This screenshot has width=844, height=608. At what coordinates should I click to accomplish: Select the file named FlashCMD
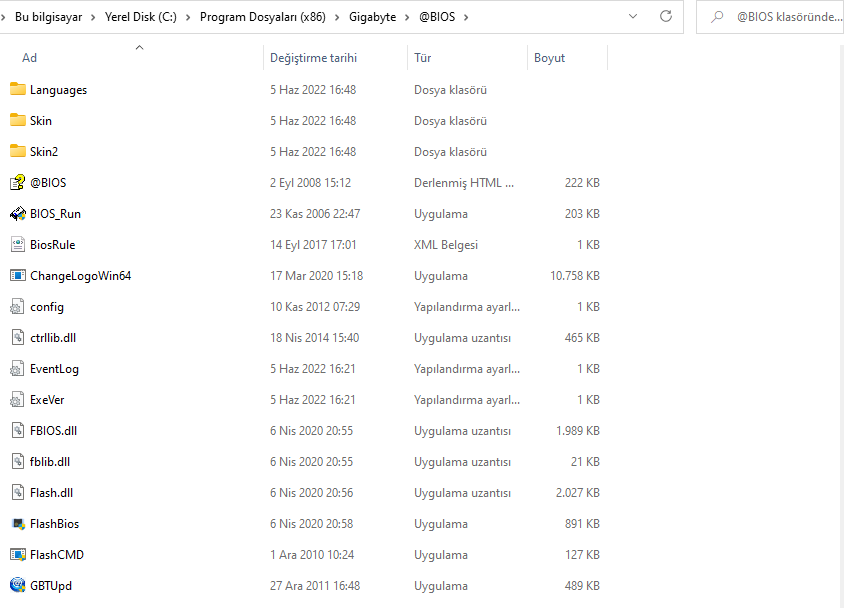[x=57, y=554]
